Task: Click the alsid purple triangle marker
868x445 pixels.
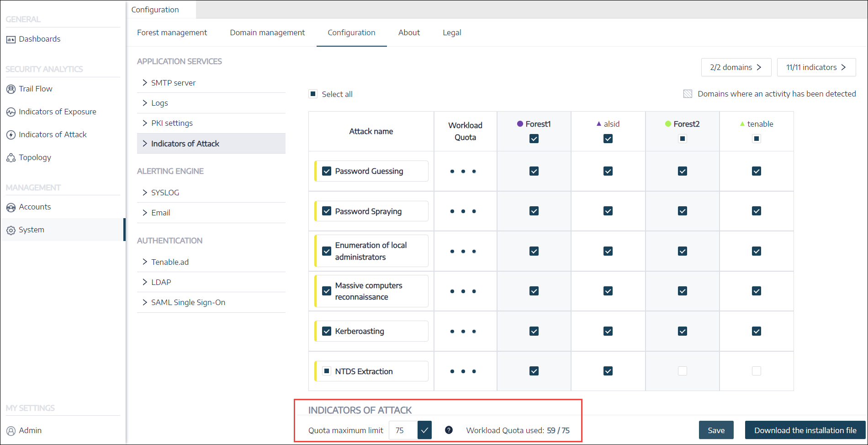Action: [x=599, y=124]
